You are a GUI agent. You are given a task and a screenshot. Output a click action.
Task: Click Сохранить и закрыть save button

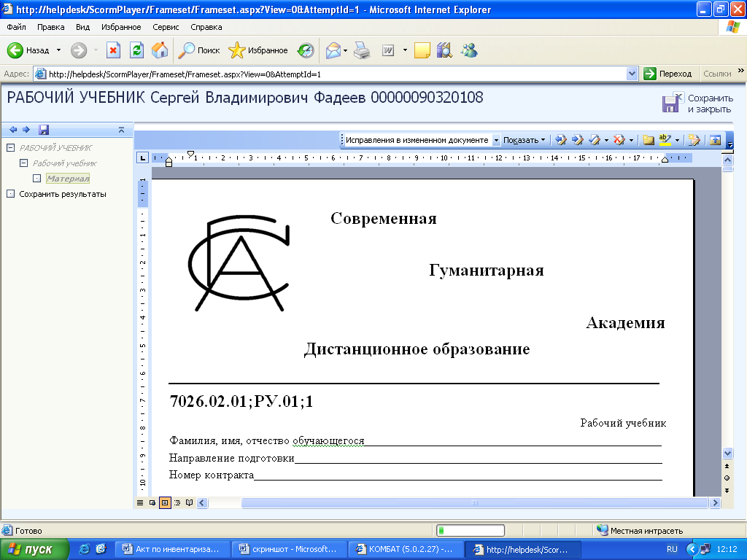(697, 104)
